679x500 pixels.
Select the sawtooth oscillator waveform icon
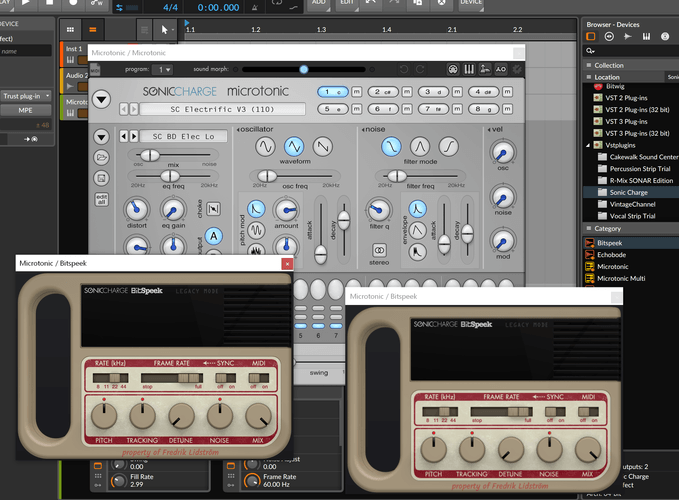(x=323, y=147)
